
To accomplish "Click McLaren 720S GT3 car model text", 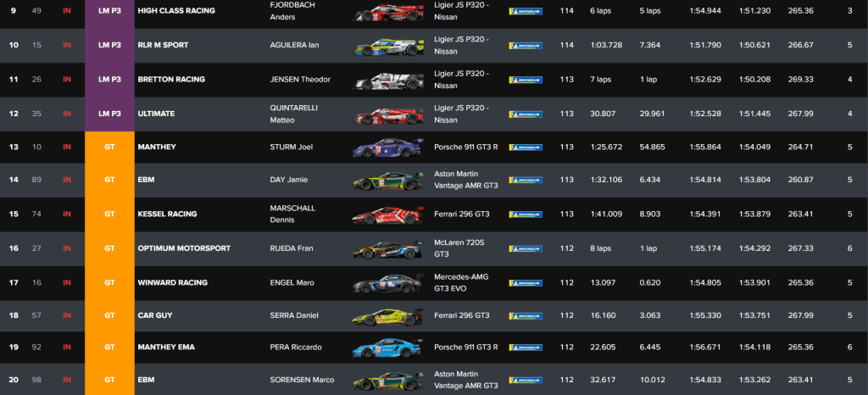I will pyautogui.click(x=458, y=248).
